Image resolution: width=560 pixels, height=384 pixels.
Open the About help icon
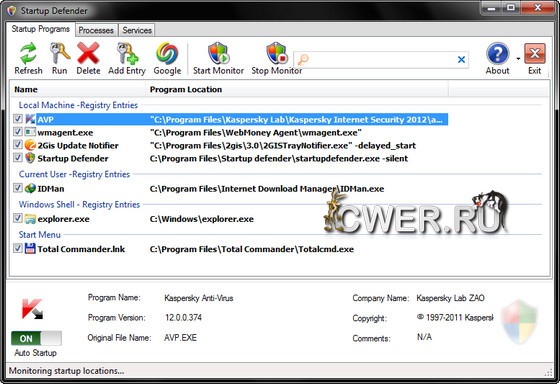[x=498, y=54]
